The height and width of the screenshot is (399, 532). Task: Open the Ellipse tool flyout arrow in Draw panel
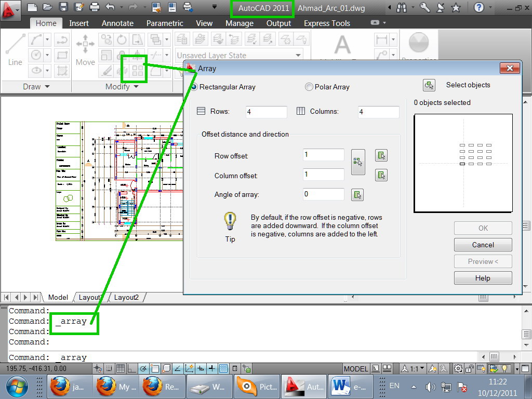click(x=47, y=71)
